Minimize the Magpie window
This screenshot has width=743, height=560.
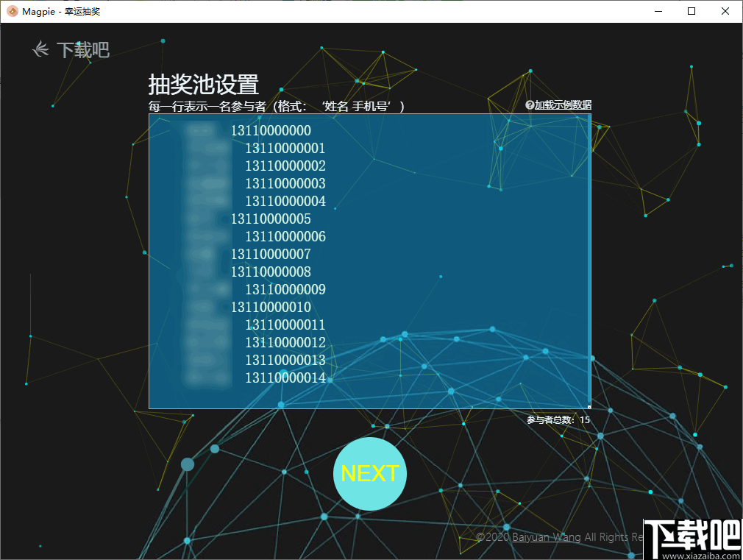coord(658,11)
